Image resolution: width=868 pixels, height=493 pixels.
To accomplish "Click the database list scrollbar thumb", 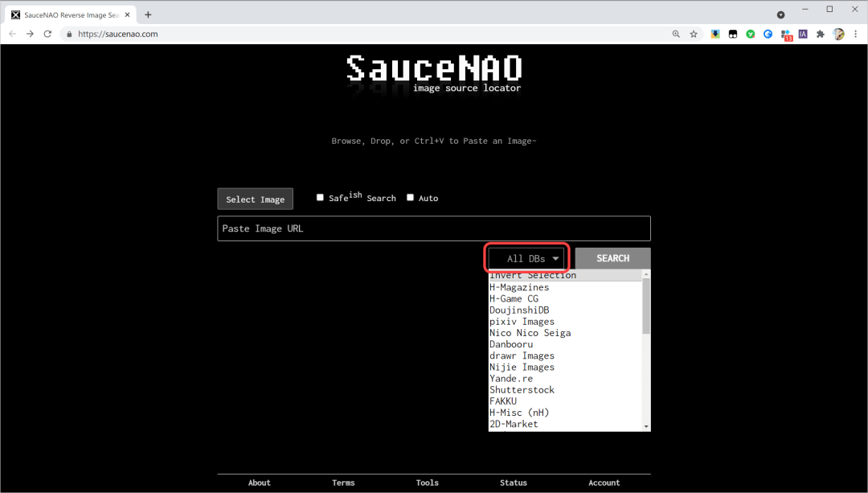I will pyautogui.click(x=646, y=306).
